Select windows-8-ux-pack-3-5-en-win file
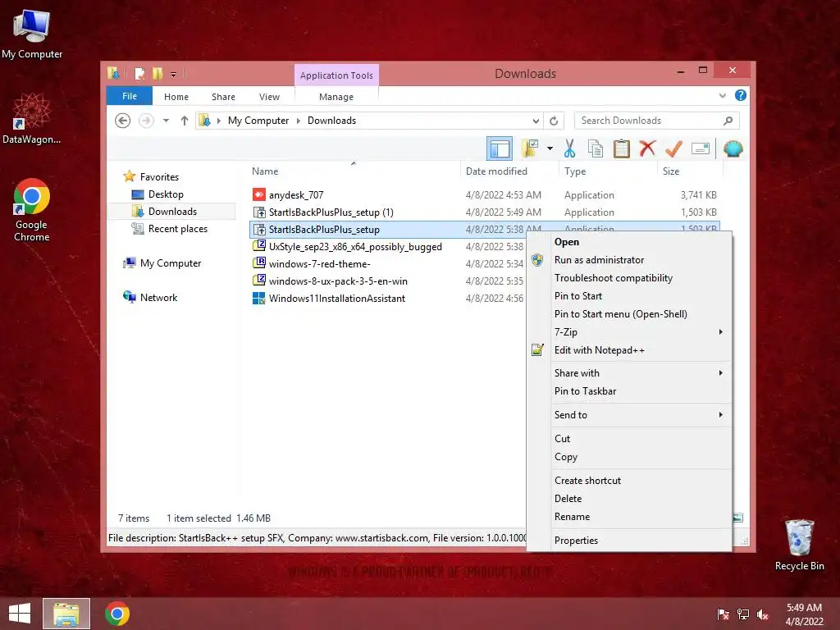Image resolution: width=840 pixels, height=630 pixels. [x=338, y=281]
